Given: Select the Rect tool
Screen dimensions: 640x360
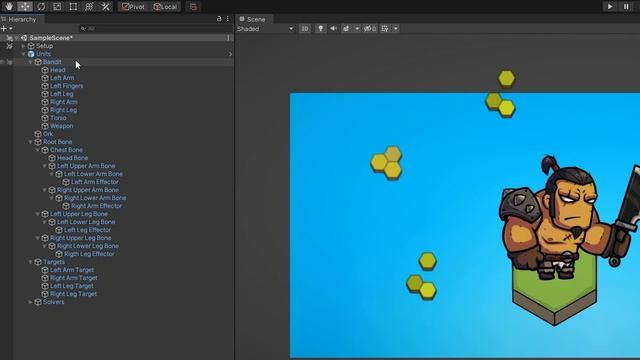Looking at the screenshot, I should pyautogui.click(x=73, y=7).
